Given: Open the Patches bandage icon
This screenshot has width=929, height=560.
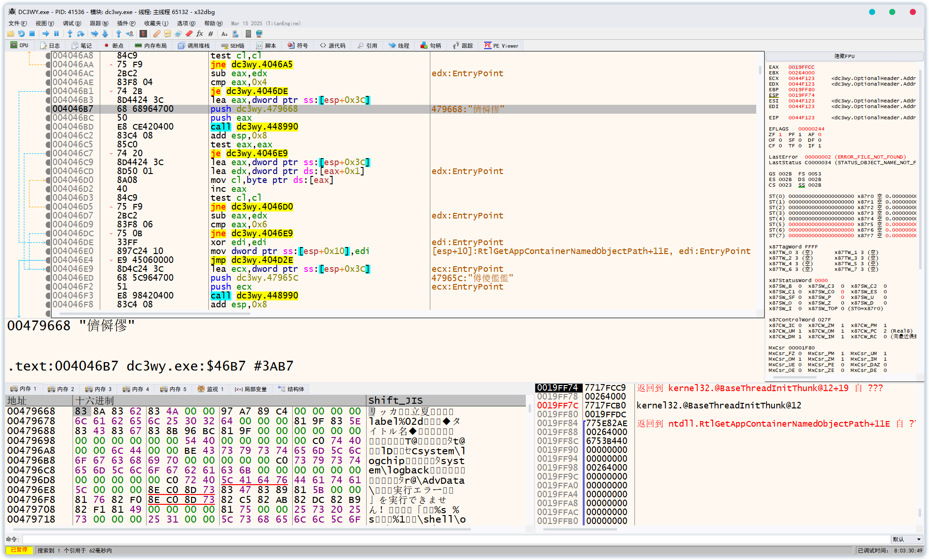Looking at the screenshot, I should (157, 34).
